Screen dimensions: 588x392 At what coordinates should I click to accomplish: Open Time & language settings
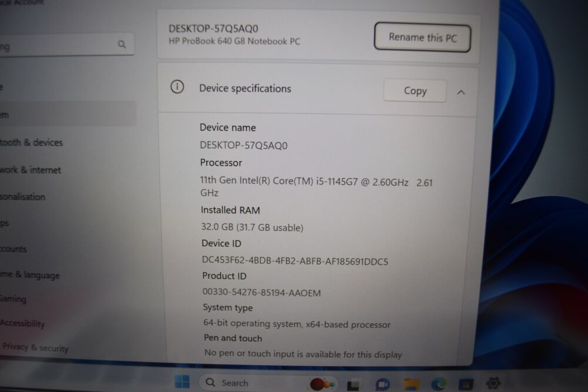pyautogui.click(x=29, y=274)
